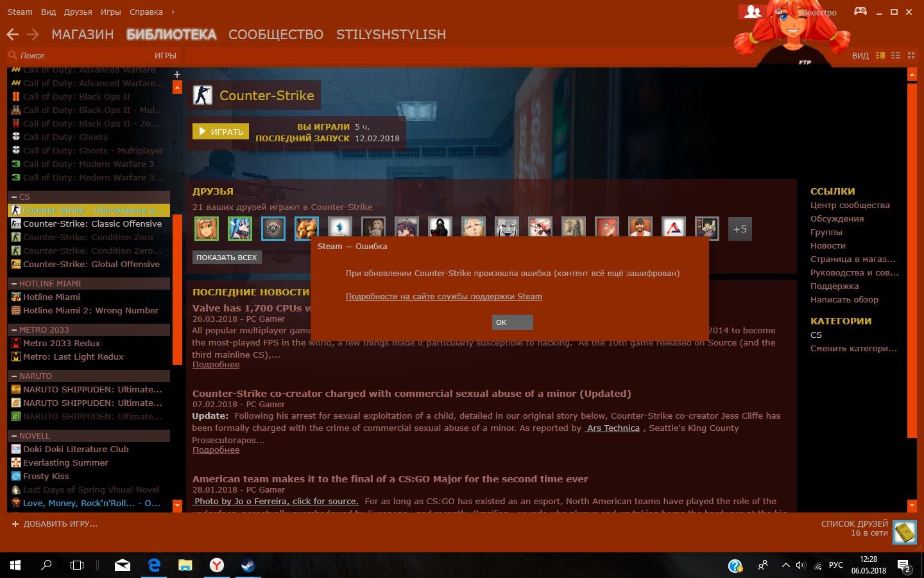Screen dimensions: 924x578
Task: Switch to grid view icon
Action: 911,55
